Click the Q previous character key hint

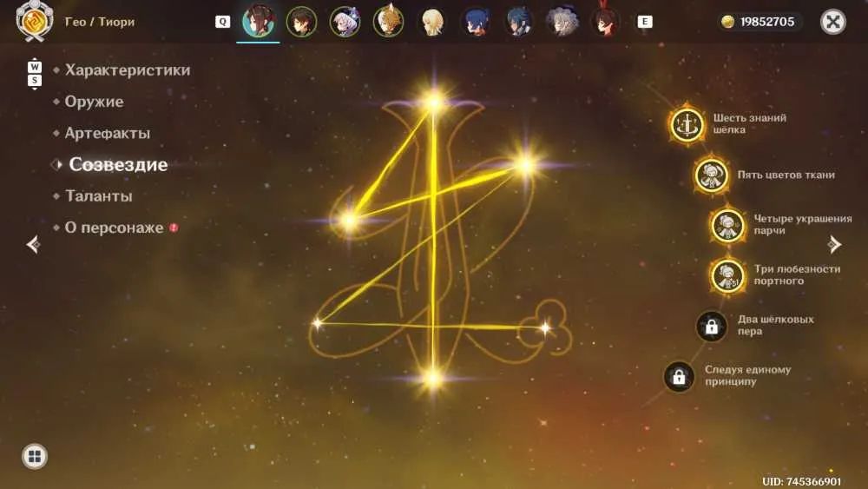(222, 22)
